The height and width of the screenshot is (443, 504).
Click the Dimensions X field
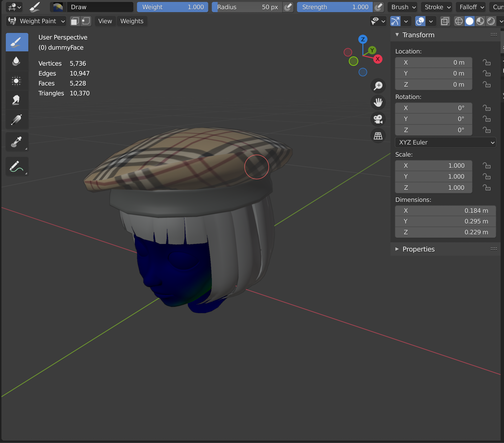coord(445,211)
